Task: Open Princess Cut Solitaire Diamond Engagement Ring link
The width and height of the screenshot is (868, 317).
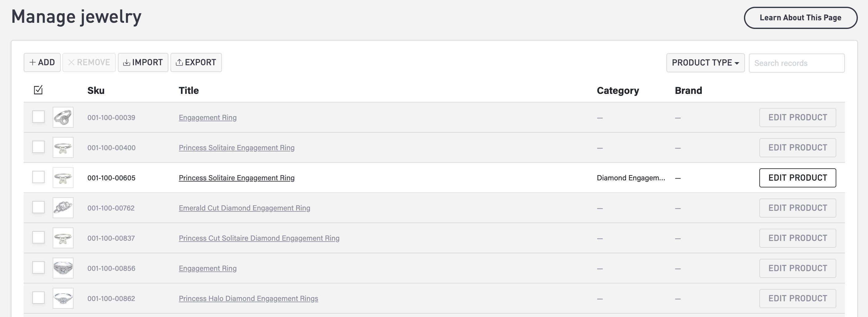Action: 259,238
